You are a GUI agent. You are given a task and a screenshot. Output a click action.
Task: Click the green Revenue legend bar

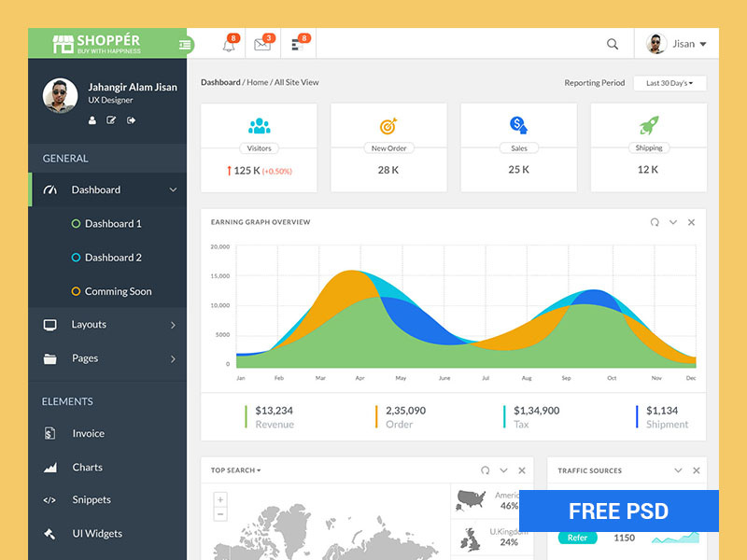tap(246, 416)
